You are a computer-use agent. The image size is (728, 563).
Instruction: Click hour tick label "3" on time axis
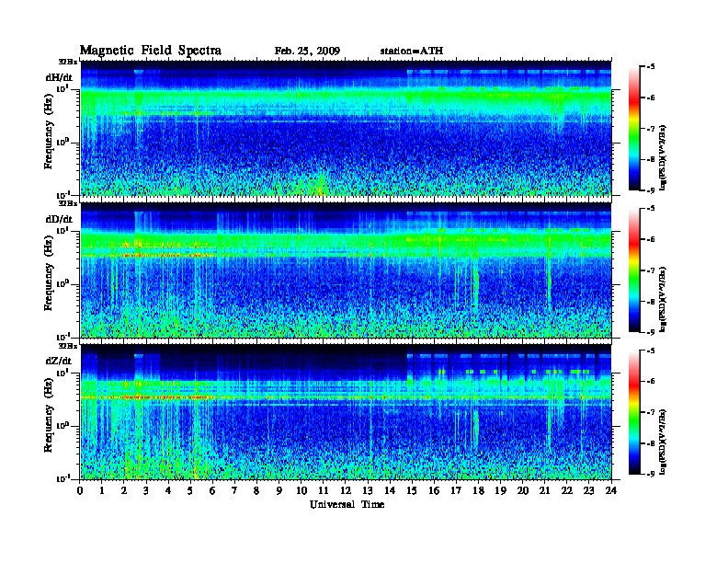[146, 490]
